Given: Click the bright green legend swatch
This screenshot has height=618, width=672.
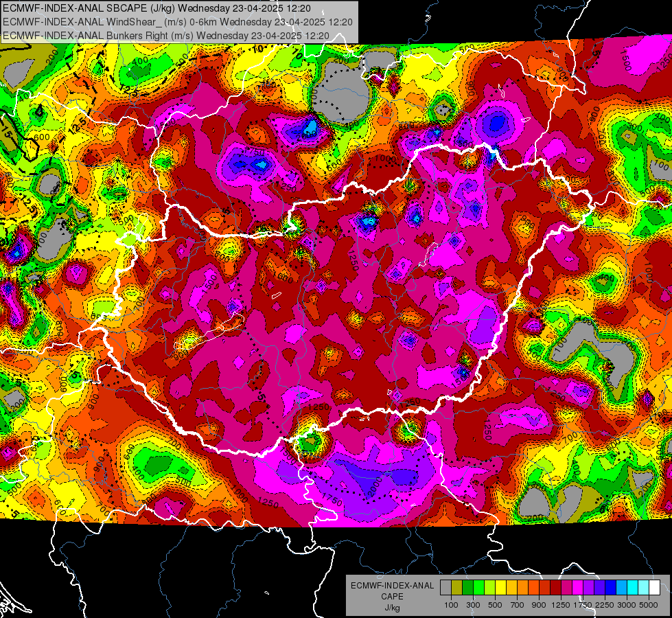Looking at the screenshot, I should tap(478, 588).
